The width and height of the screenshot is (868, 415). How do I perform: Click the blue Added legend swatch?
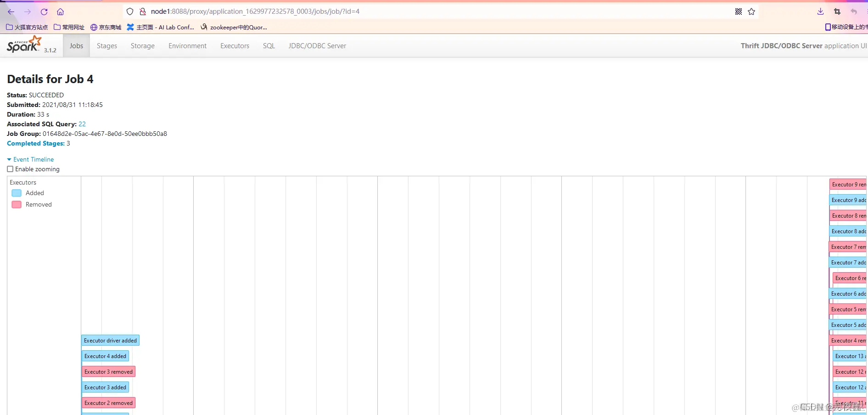17,193
